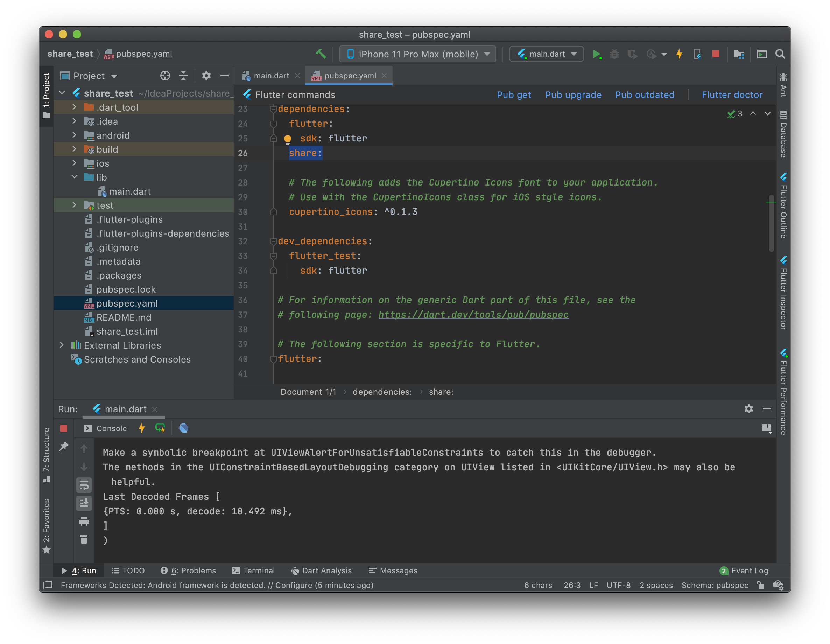Open DevTools icon in Run console toolbar
Image resolution: width=830 pixels, height=644 pixels.
pos(184,428)
